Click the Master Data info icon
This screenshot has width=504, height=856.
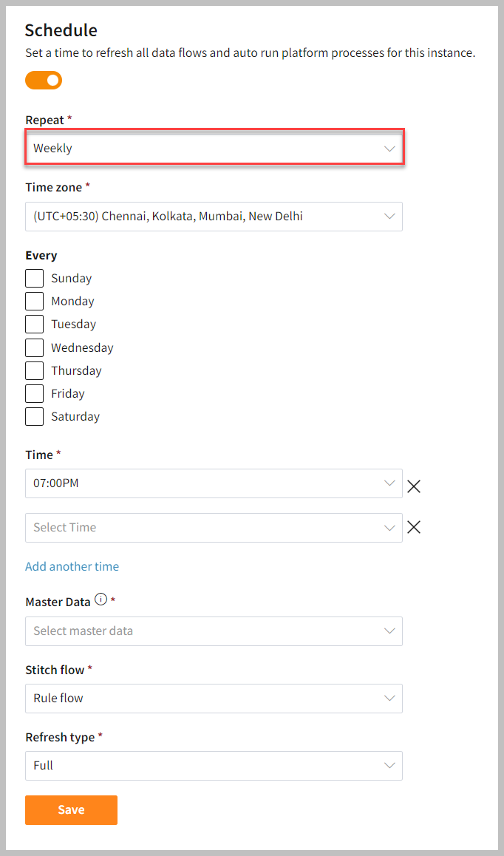pos(101,599)
